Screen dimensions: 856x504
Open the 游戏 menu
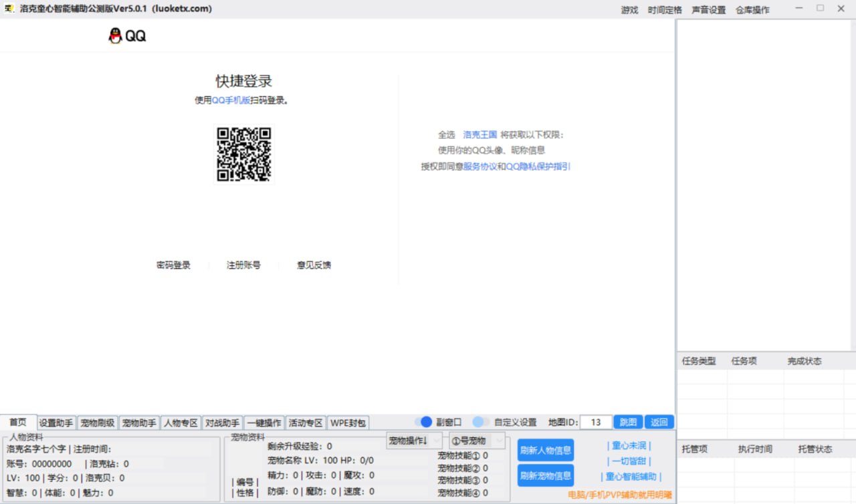629,9
